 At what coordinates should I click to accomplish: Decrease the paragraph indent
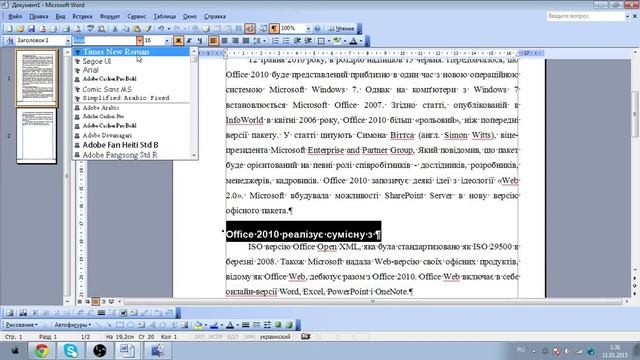tap(298, 40)
